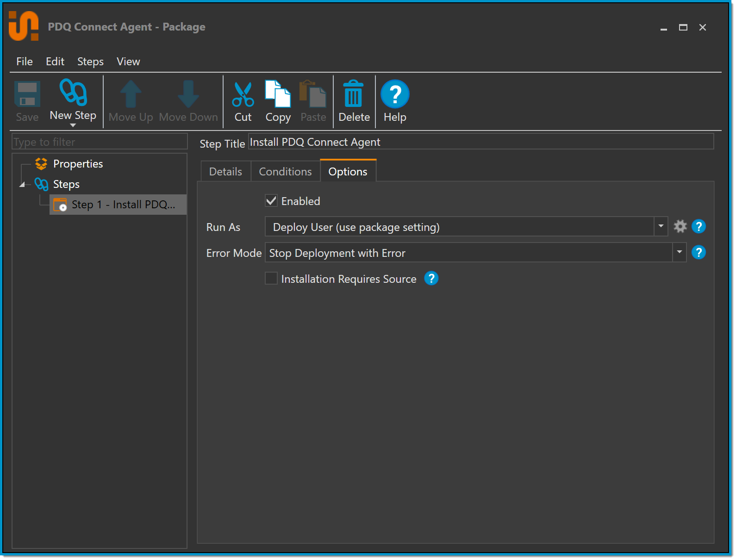Image resolution: width=736 pixels, height=560 pixels.
Task: Click the Steps footprints icon in tree
Action: point(41,184)
